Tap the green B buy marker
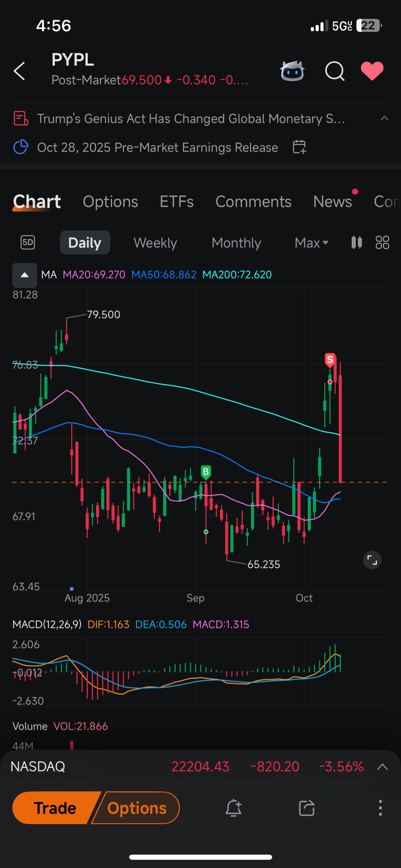401x868 pixels. 206,472
